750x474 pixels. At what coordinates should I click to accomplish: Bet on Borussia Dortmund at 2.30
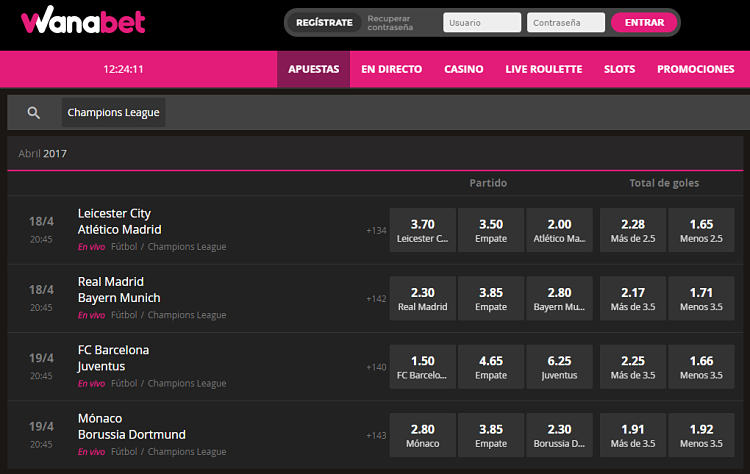(x=560, y=435)
